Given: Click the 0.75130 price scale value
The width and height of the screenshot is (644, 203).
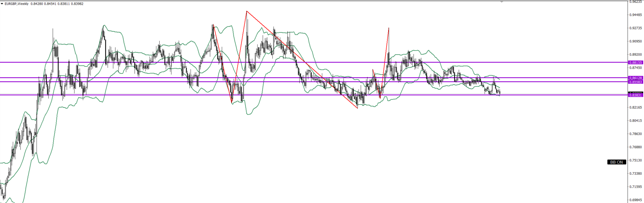Looking at the screenshot, I should pos(636,160).
